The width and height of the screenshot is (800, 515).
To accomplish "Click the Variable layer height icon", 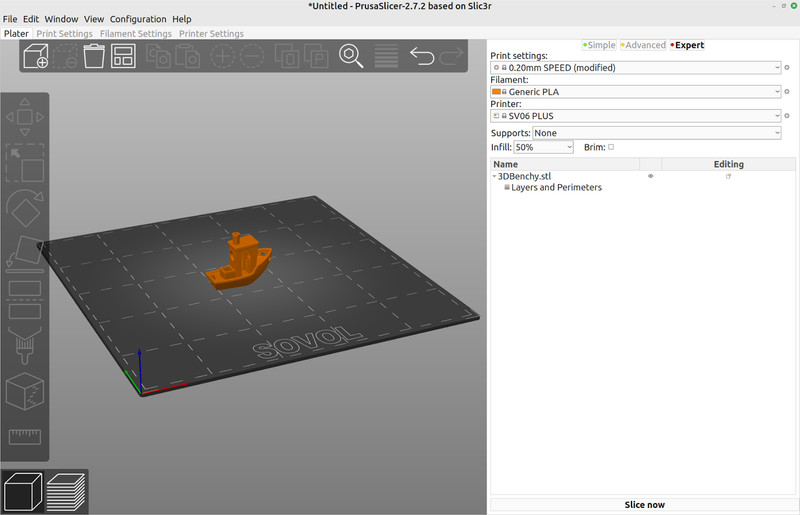I will point(386,56).
